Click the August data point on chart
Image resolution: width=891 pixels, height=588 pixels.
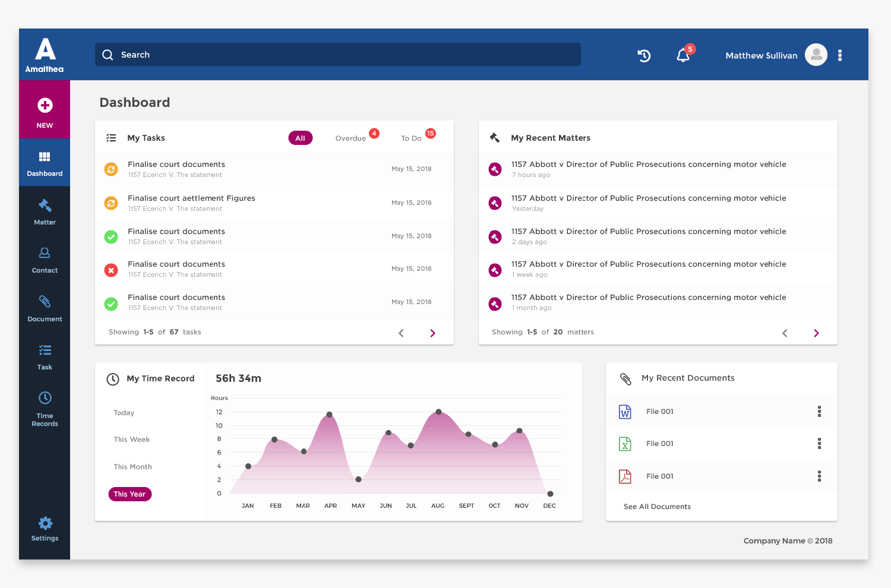(x=438, y=412)
